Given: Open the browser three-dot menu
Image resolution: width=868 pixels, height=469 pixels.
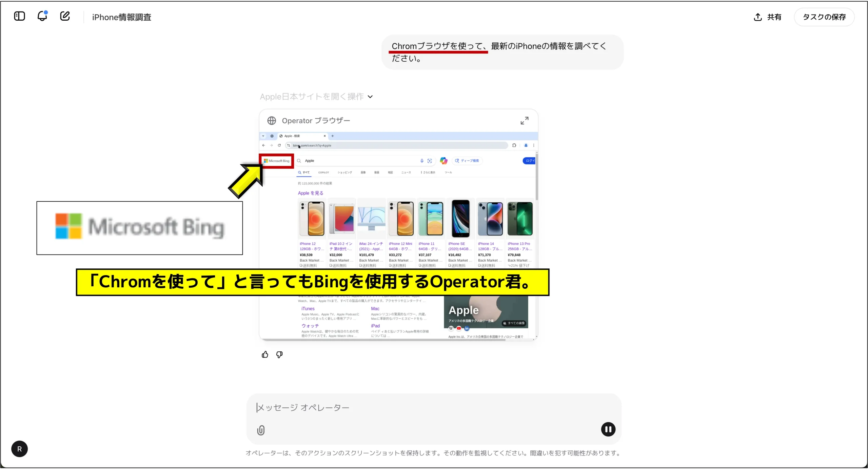Looking at the screenshot, I should pos(534,145).
